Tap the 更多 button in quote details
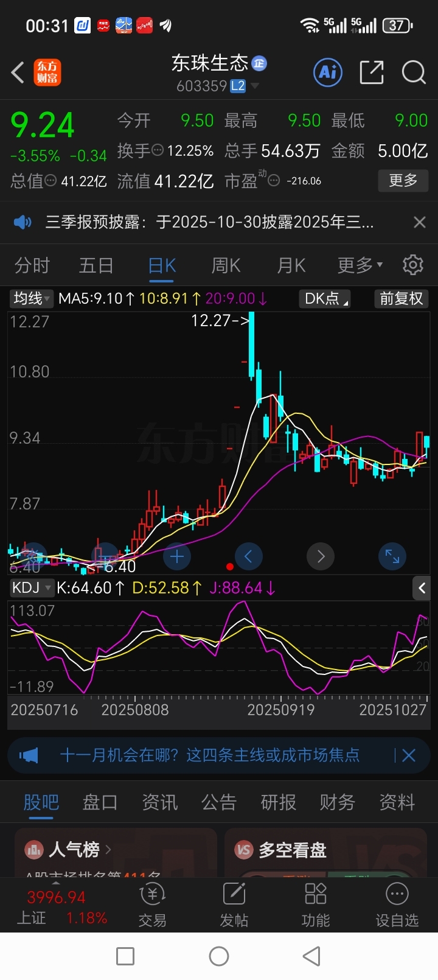This screenshot has height=980, width=438. [403, 180]
